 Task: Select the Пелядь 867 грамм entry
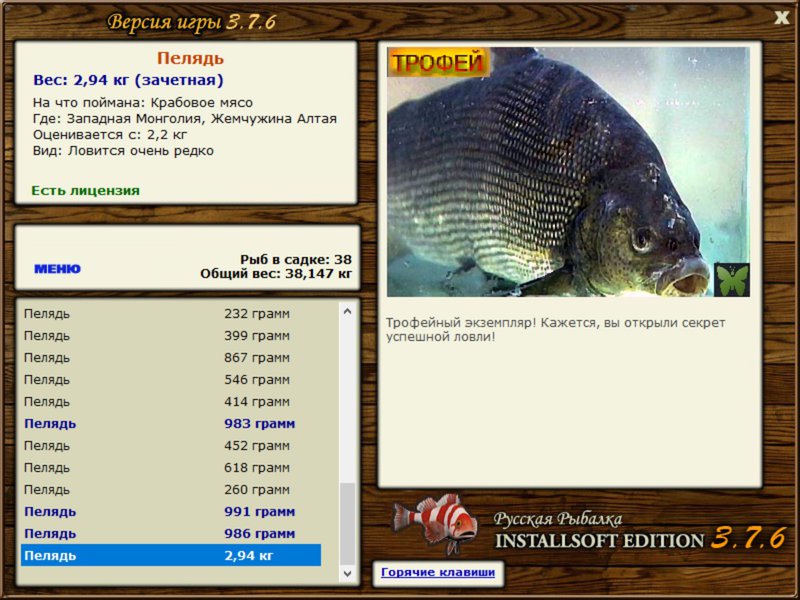point(171,358)
